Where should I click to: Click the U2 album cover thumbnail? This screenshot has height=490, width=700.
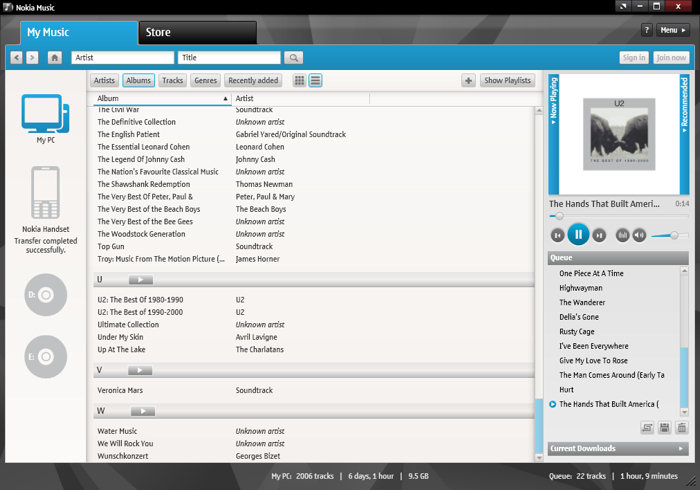point(619,134)
